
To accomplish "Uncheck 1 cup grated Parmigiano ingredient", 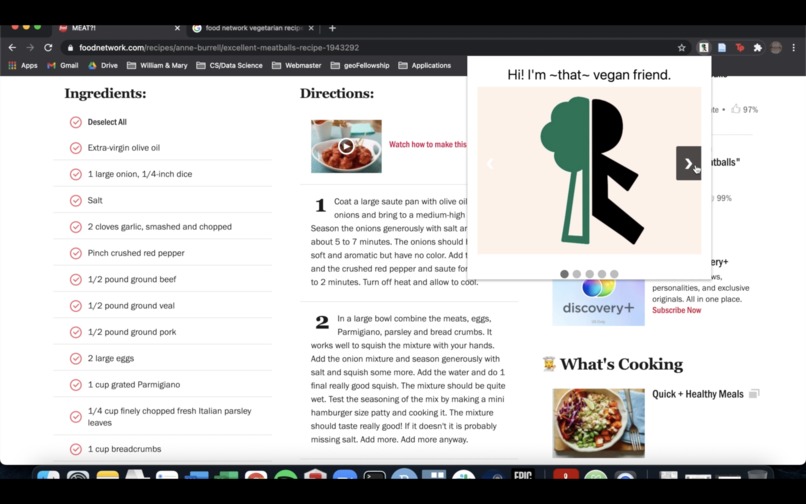I will click(x=76, y=385).
